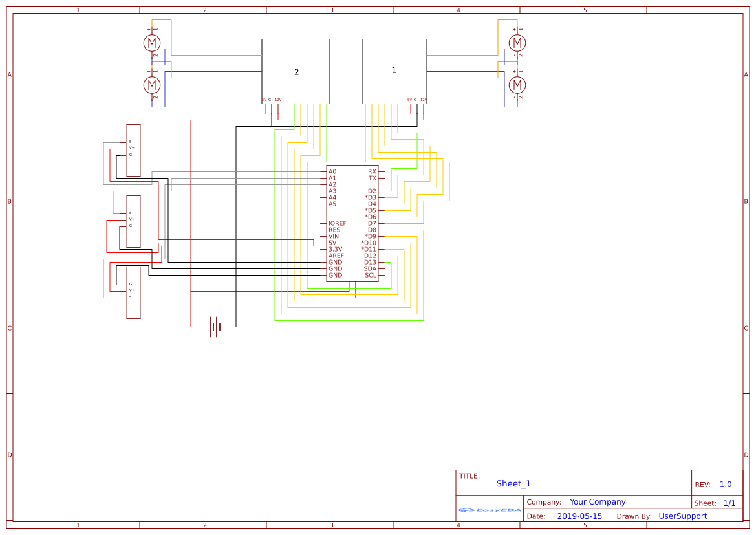Click the 'Date:' label in title block

pyautogui.click(x=536, y=516)
